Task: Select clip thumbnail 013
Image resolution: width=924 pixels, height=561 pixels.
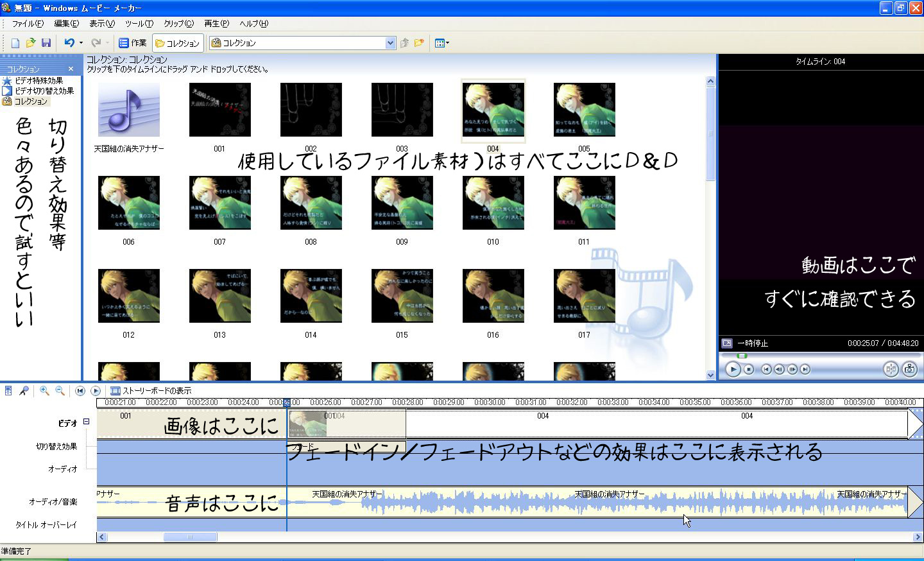Action: coord(219,296)
